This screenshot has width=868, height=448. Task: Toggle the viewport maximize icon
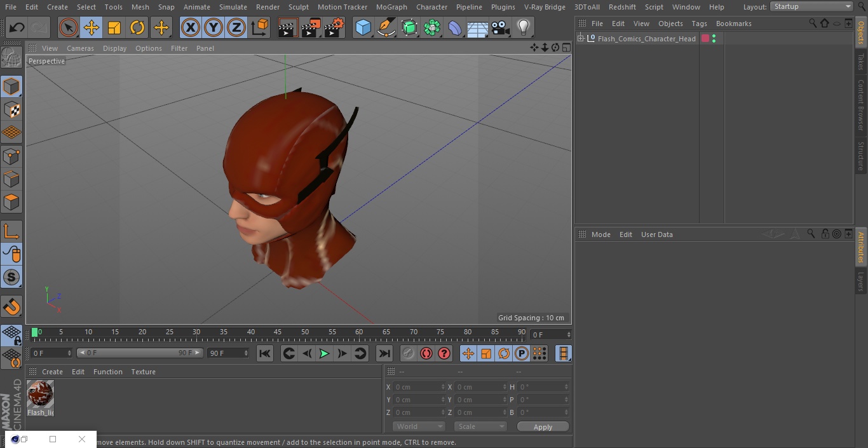click(566, 48)
